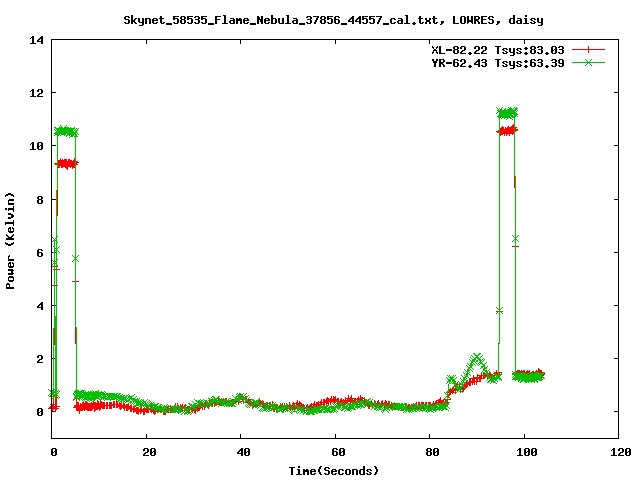Click the y-axis tick value 6
Screen dimensions: 640x480
40,253
